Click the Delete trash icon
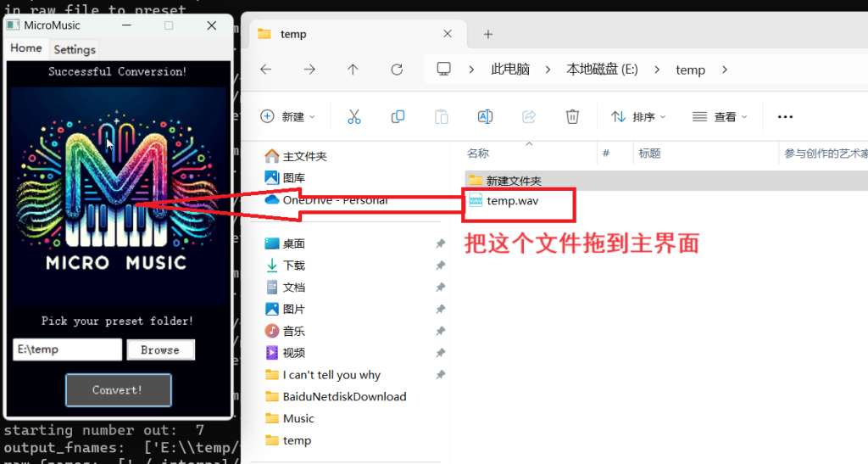868x464 pixels. tap(572, 117)
